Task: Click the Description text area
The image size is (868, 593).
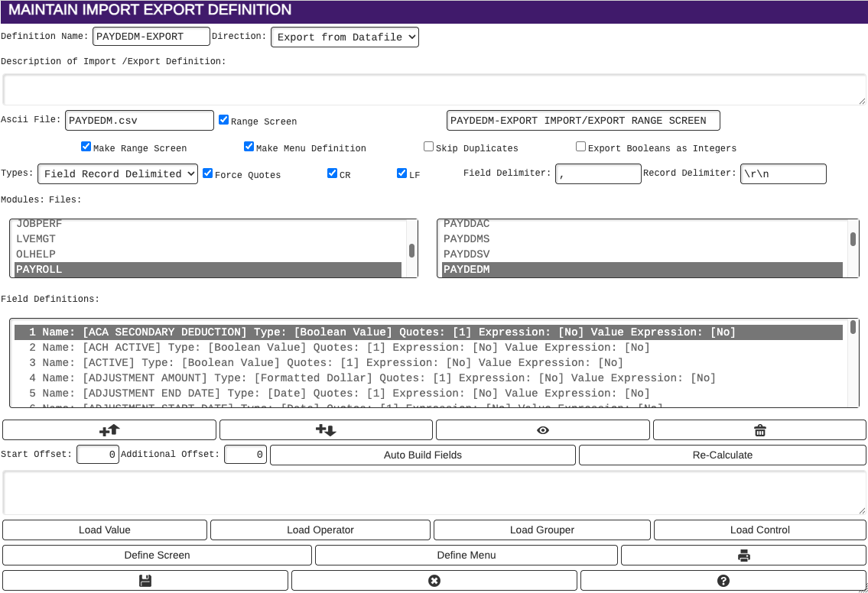Action: coord(434,89)
